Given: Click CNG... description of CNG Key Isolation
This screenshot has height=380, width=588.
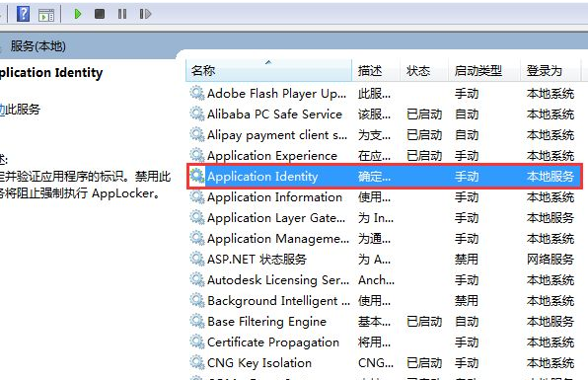Looking at the screenshot, I should pyautogui.click(x=376, y=363).
